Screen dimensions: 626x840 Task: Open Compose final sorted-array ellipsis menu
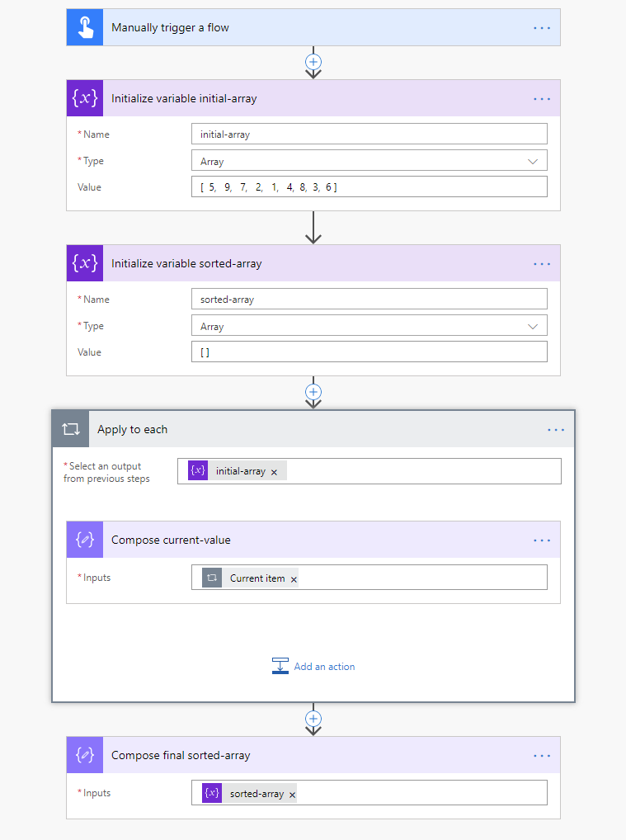[x=541, y=755]
